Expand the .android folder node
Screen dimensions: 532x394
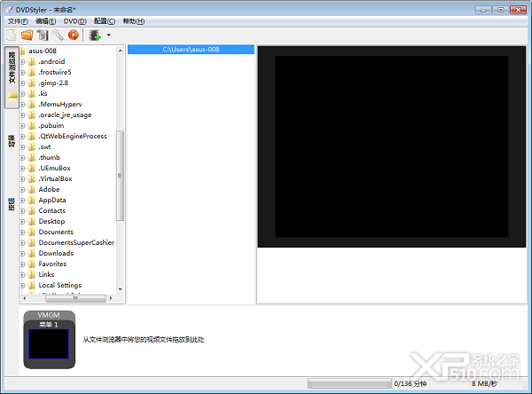point(22,62)
